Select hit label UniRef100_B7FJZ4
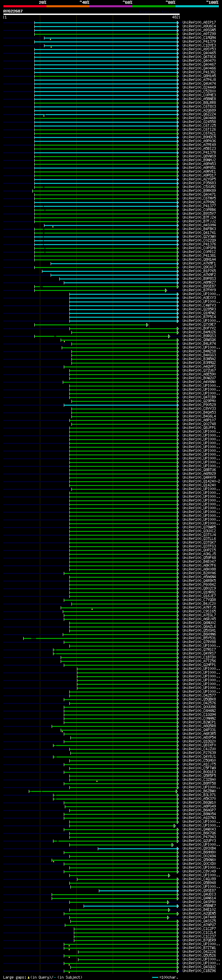 coord(199,217)
